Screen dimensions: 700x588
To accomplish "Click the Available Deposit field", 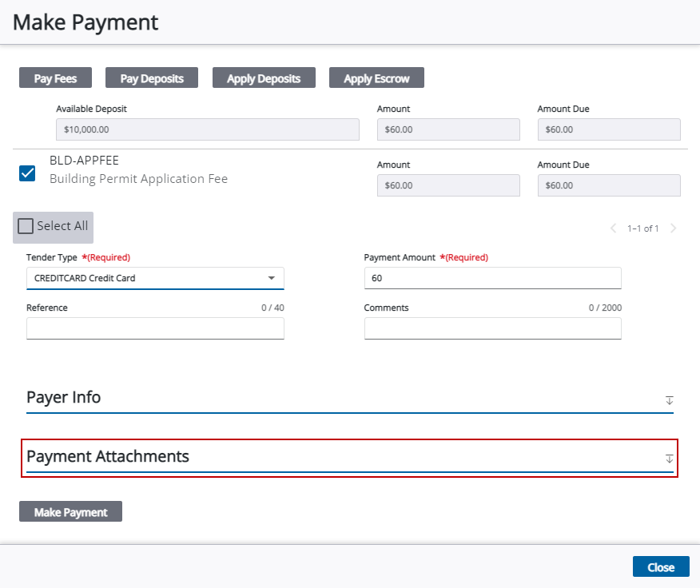I will [x=208, y=129].
